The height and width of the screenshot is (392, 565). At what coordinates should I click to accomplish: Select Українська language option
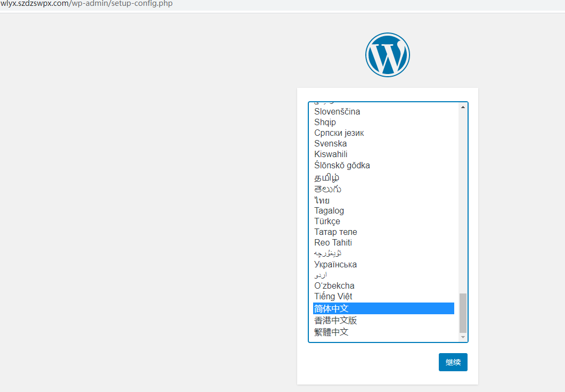335,264
